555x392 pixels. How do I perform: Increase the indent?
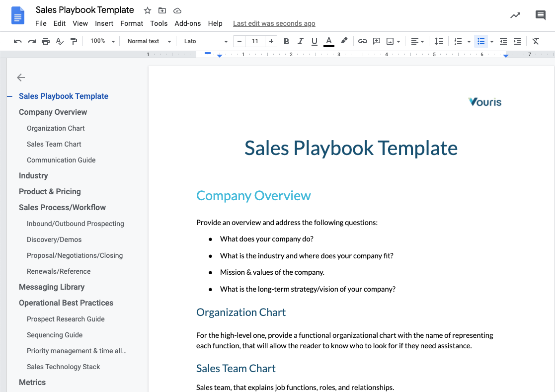point(517,41)
